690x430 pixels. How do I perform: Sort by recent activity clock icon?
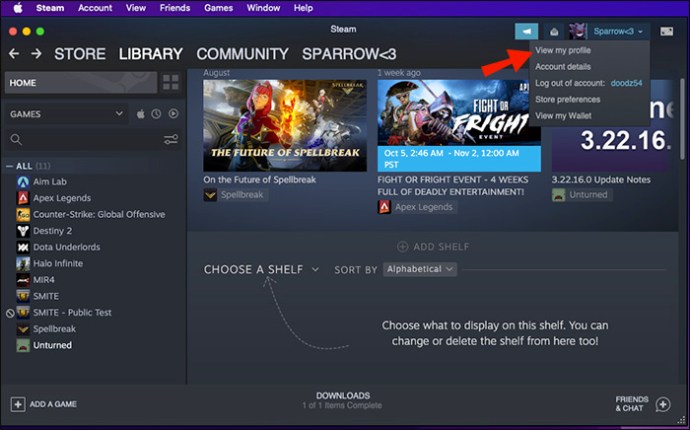click(x=156, y=114)
